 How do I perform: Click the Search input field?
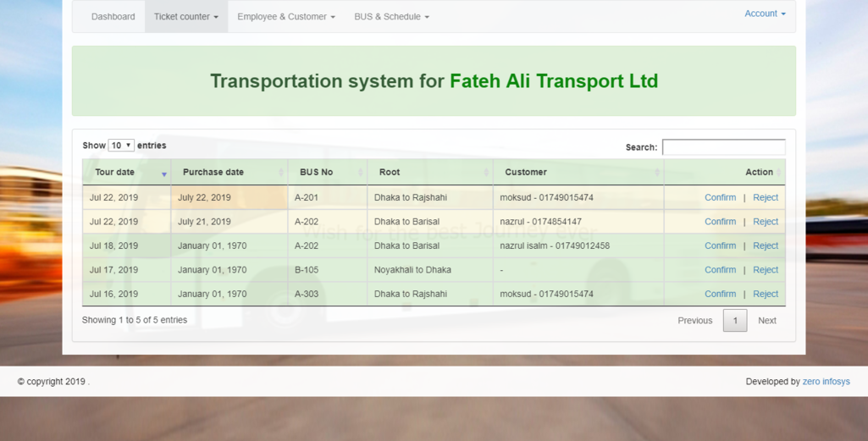[x=723, y=147]
